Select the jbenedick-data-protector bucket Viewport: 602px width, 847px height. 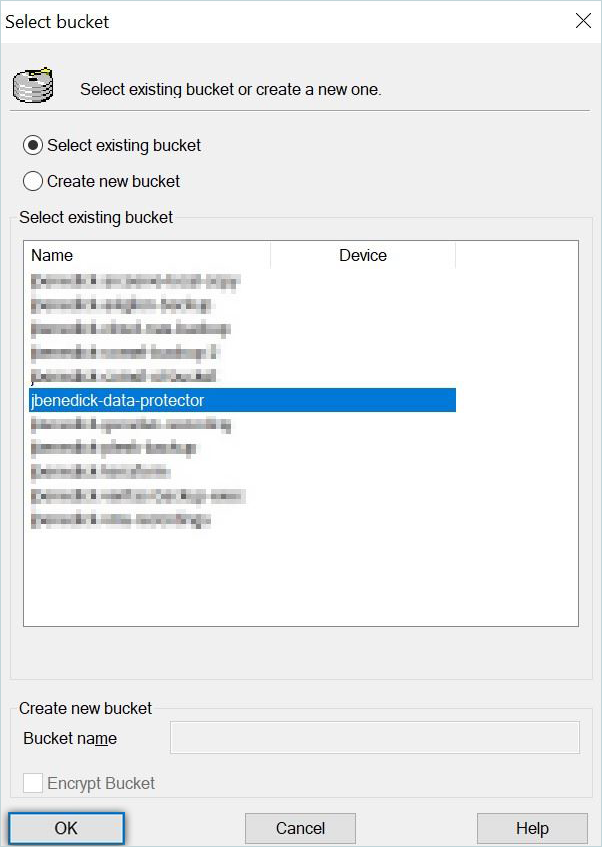pos(118,400)
